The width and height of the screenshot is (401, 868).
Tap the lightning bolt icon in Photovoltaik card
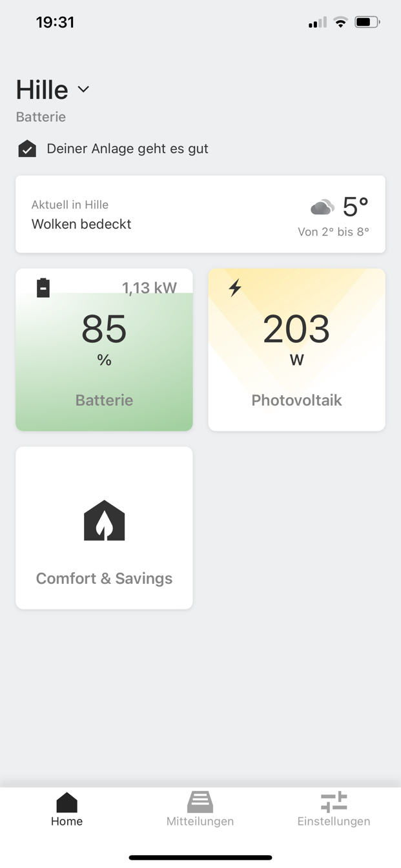(x=235, y=287)
